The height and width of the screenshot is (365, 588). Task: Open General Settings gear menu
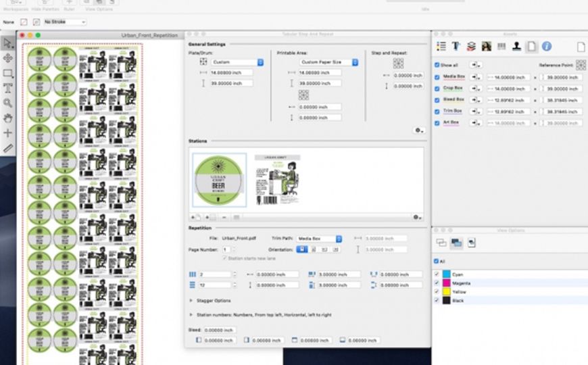419,130
